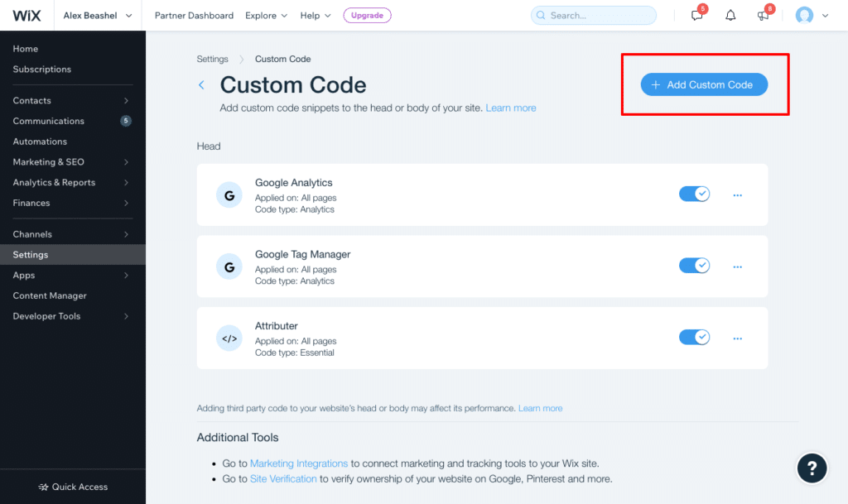Click the Code type: Essential text
848x504 pixels.
click(x=295, y=353)
